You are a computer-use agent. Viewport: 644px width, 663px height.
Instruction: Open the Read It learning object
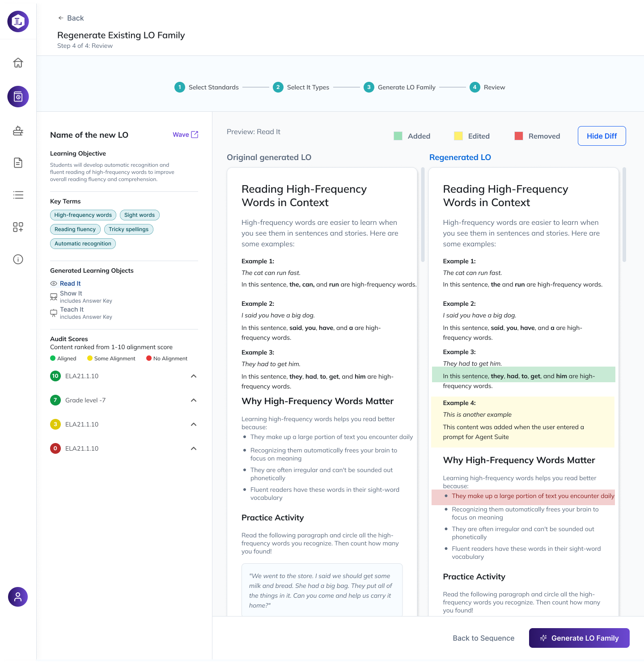tap(70, 283)
